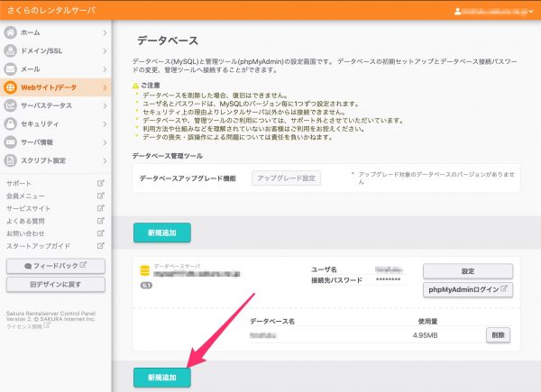The image size is (541, 392).
Task: Open phpMyAdminログイン
Action: coord(467,289)
